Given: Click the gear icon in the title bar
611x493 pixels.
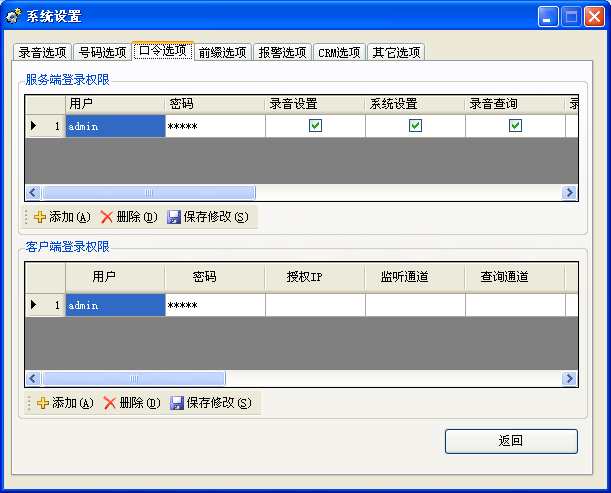Looking at the screenshot, I should [14, 16].
